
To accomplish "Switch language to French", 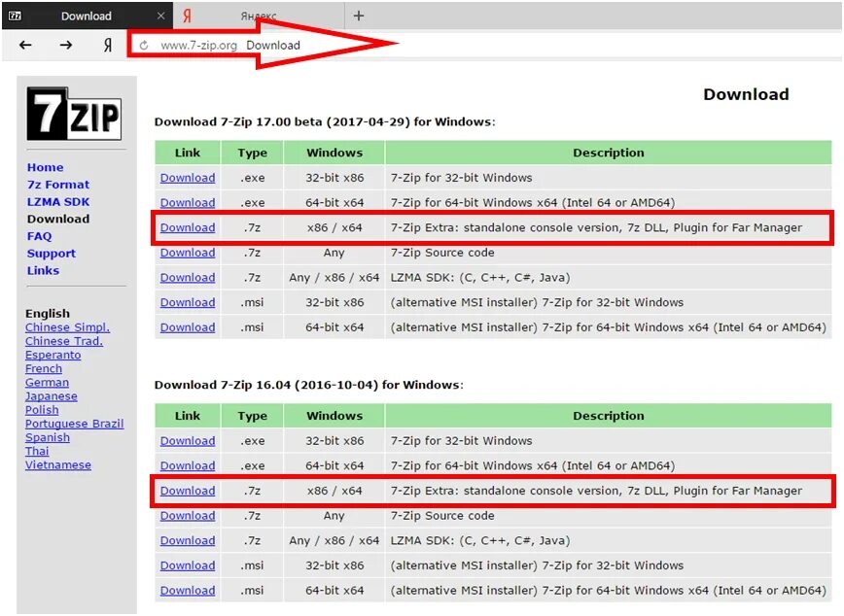I will click(44, 368).
